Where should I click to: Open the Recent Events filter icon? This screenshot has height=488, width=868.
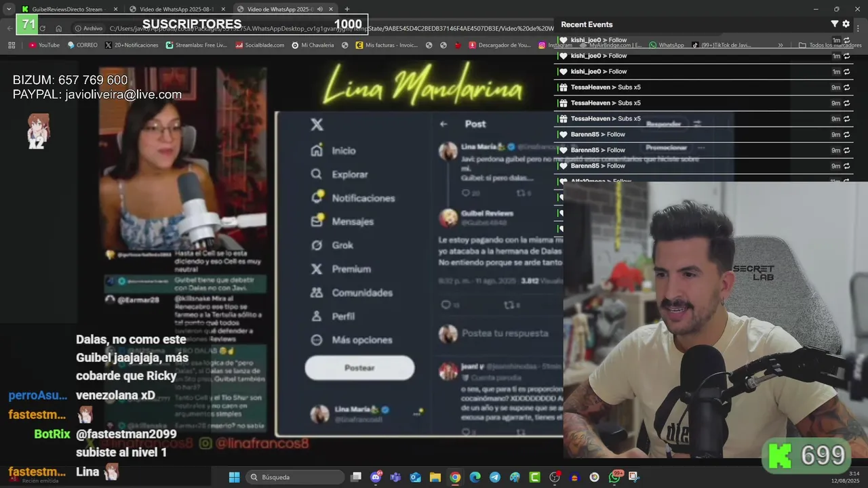coord(835,24)
